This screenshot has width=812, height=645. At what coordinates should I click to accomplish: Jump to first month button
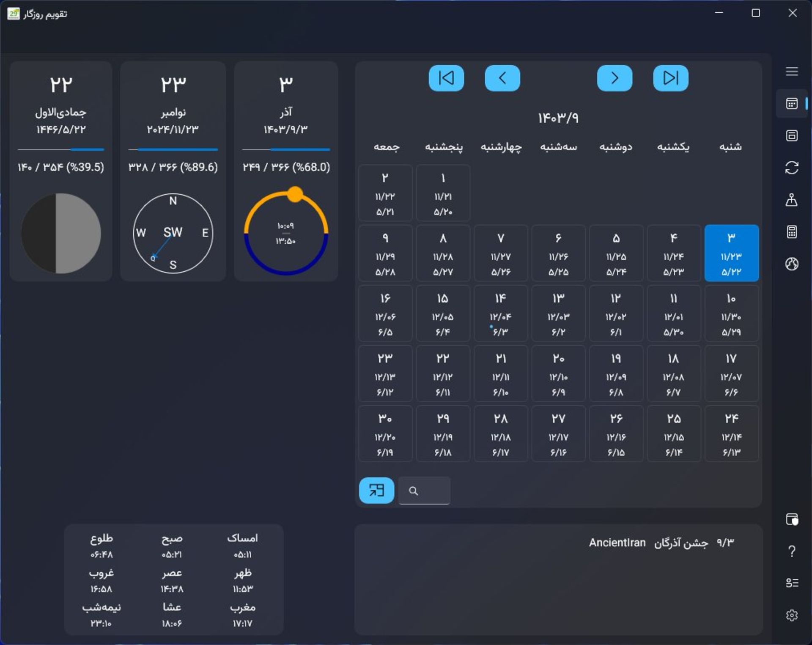446,78
